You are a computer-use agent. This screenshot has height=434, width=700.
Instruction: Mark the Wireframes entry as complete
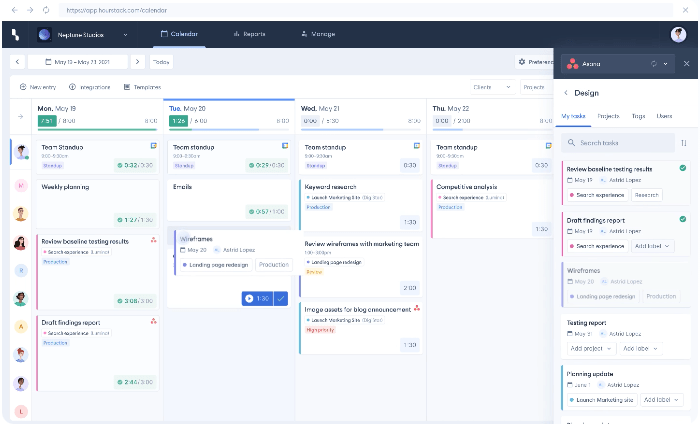(280, 298)
